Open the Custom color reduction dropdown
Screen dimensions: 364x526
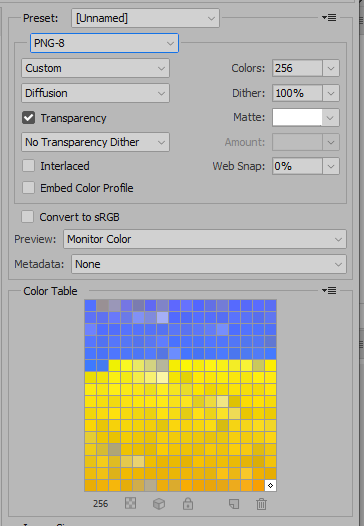95,68
